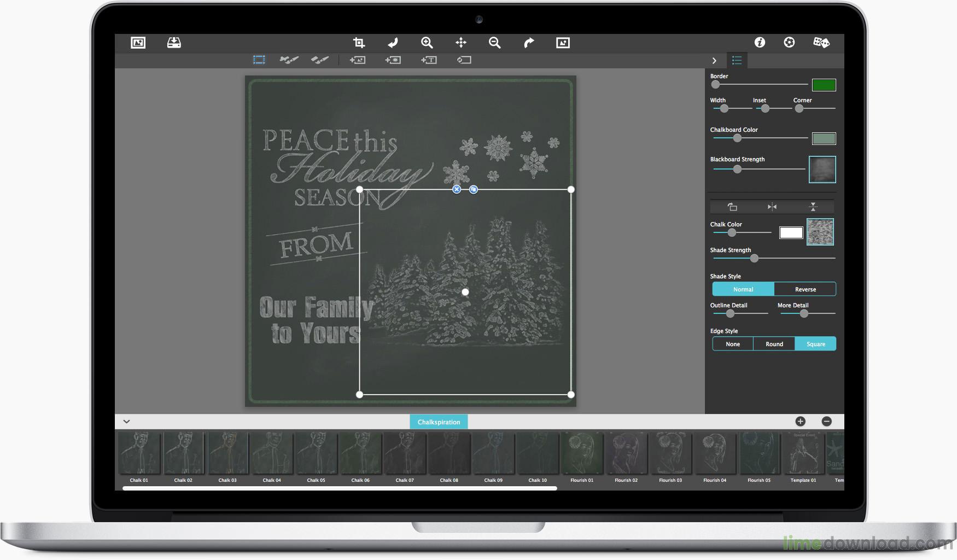
Task: Rotate layer using the rotate icon
Action: (732, 207)
